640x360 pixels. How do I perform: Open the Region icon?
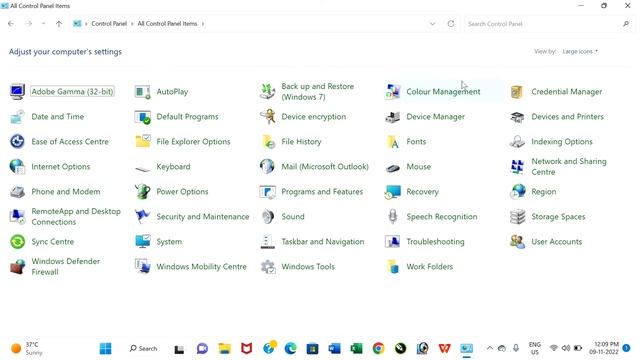click(517, 191)
